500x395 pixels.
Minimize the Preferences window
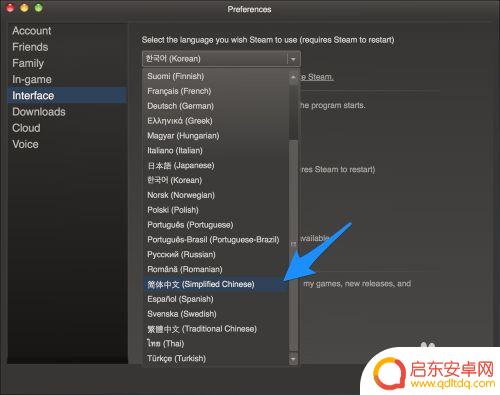tap(24, 7)
